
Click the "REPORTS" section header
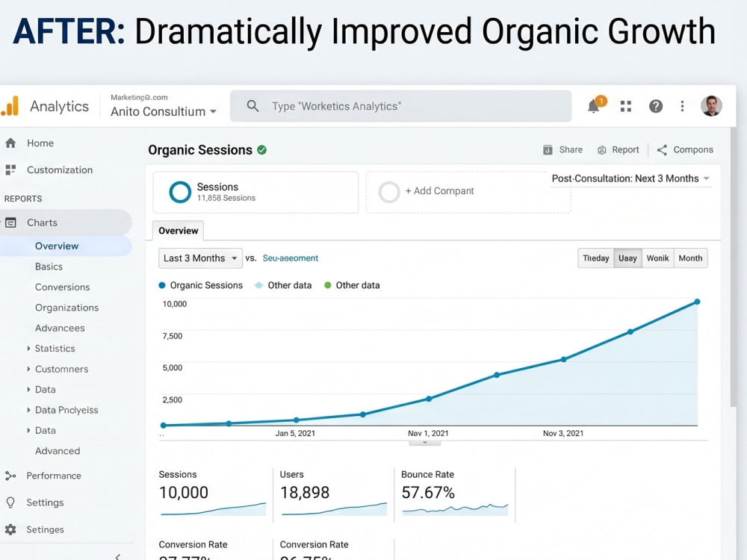tap(23, 199)
